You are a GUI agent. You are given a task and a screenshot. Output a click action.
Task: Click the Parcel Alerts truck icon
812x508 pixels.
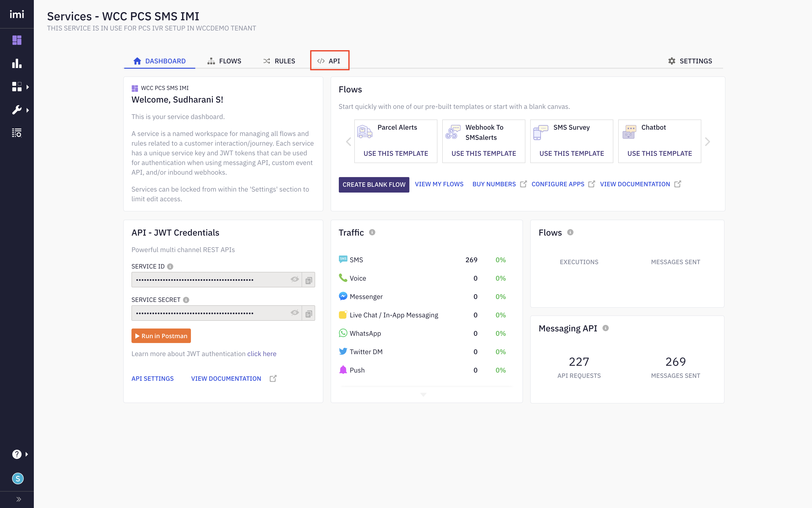[365, 131]
